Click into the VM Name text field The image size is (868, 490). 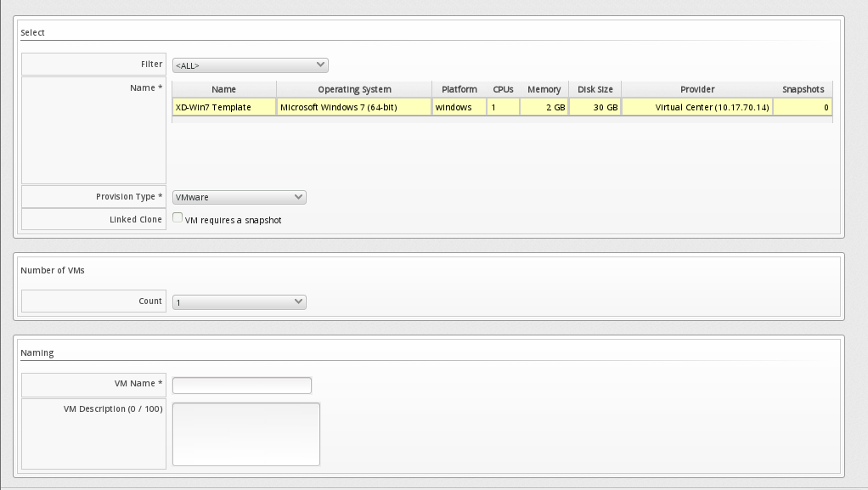(242, 386)
